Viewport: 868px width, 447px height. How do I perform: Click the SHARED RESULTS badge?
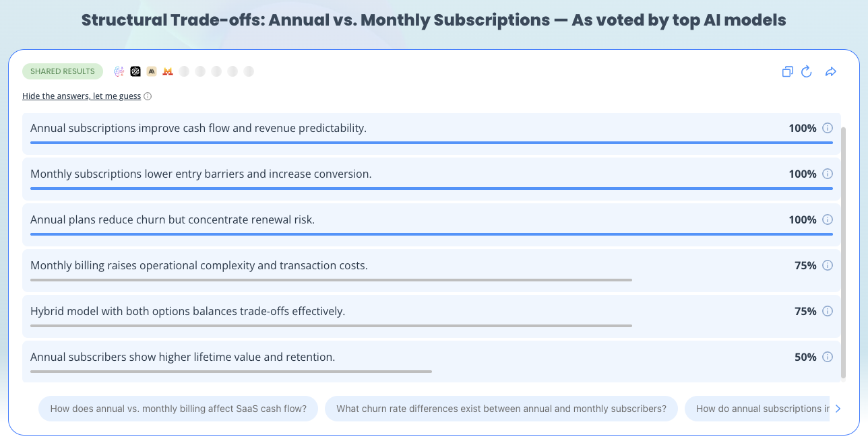(x=63, y=71)
